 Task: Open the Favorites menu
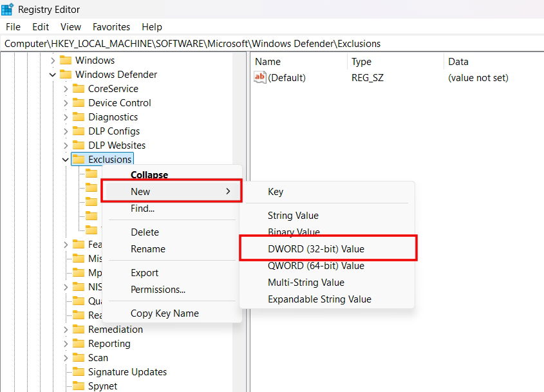click(x=111, y=27)
